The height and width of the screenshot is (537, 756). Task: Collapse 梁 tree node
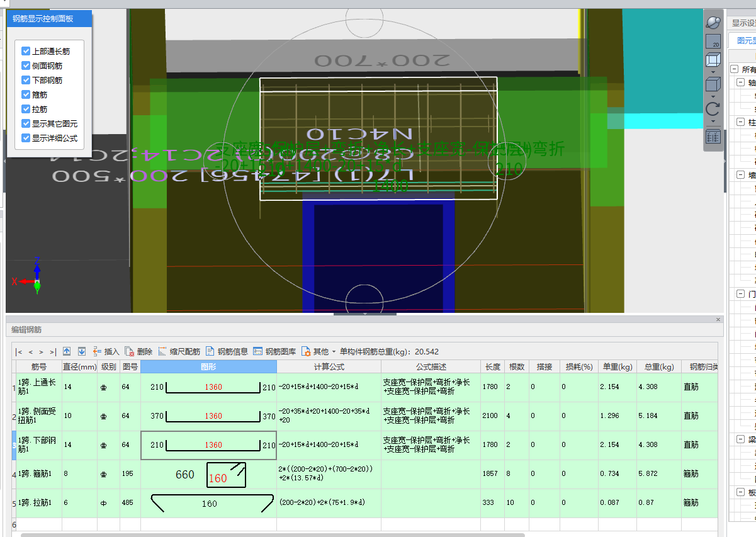[741, 439]
